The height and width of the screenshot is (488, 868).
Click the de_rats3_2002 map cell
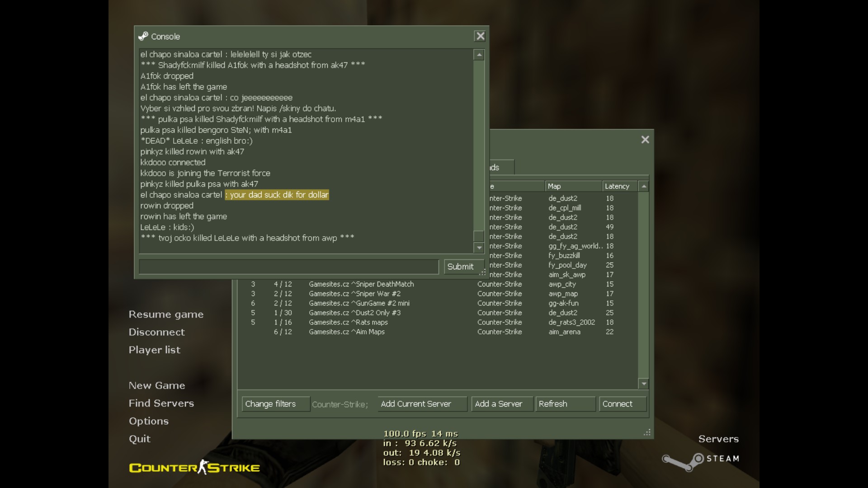pyautogui.click(x=571, y=322)
